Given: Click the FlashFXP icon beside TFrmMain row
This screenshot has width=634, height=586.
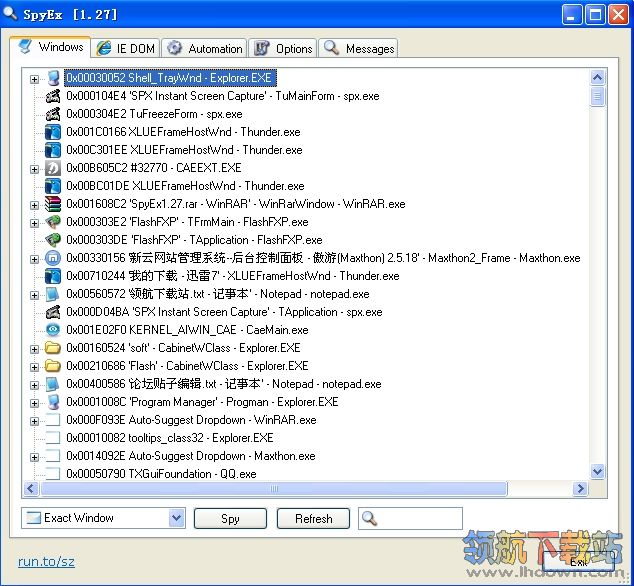Looking at the screenshot, I should (53, 222).
